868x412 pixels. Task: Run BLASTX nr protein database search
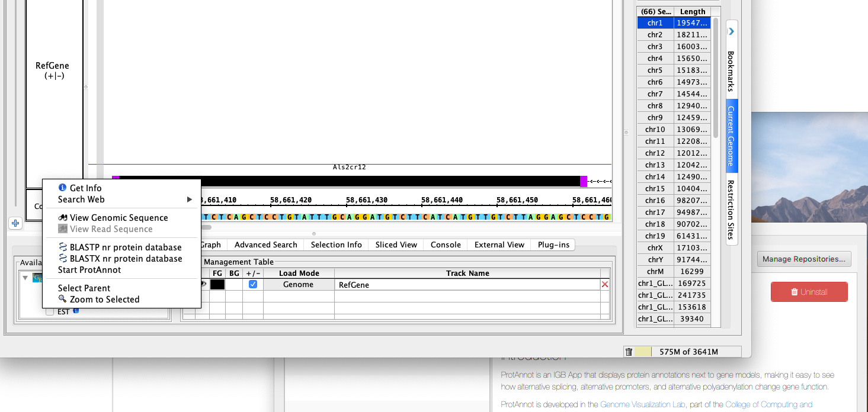[x=125, y=259]
